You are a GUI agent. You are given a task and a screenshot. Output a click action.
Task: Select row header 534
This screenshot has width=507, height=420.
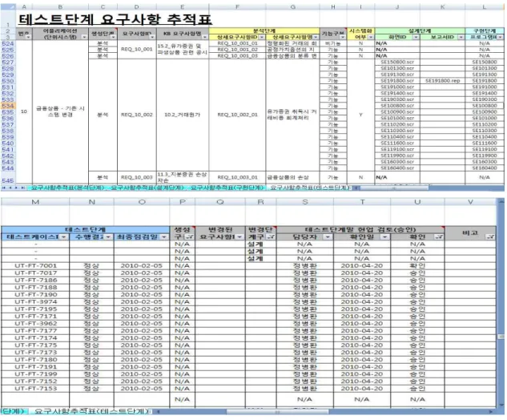click(8, 106)
